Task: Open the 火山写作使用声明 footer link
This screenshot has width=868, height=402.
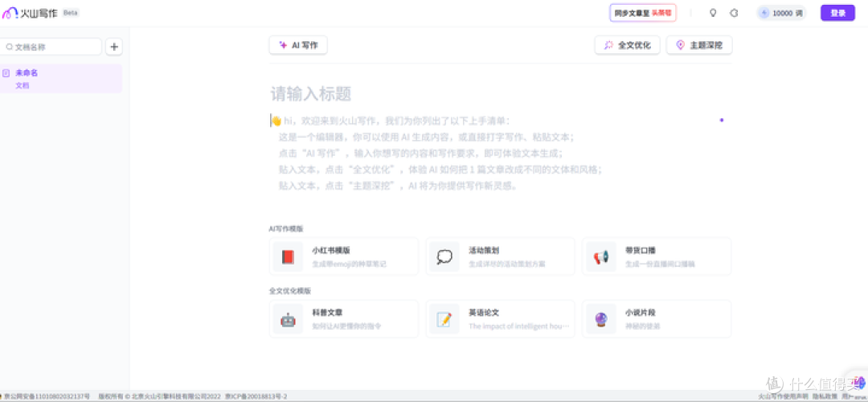Action: (783, 396)
